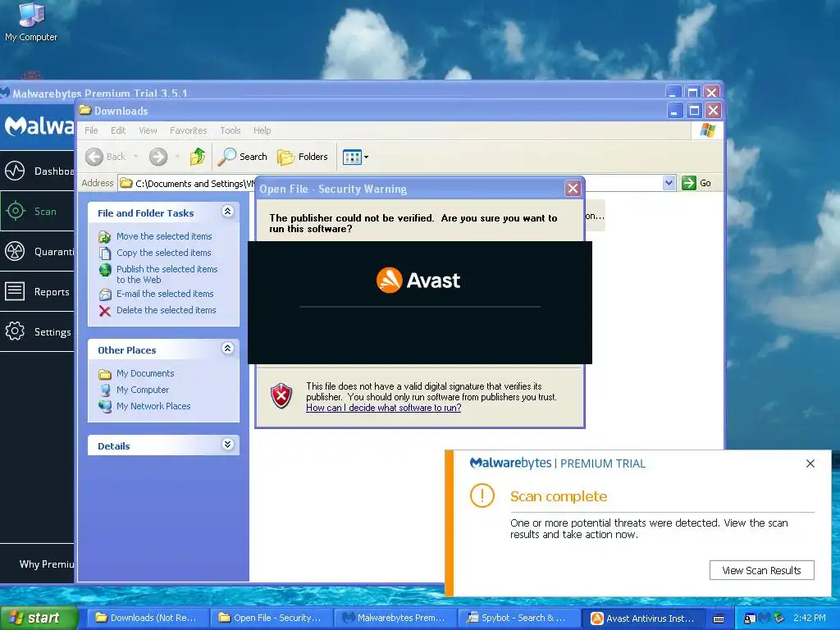840x630 pixels.
Task: Expand the address bar dropdown arrow
Action: pos(669,183)
